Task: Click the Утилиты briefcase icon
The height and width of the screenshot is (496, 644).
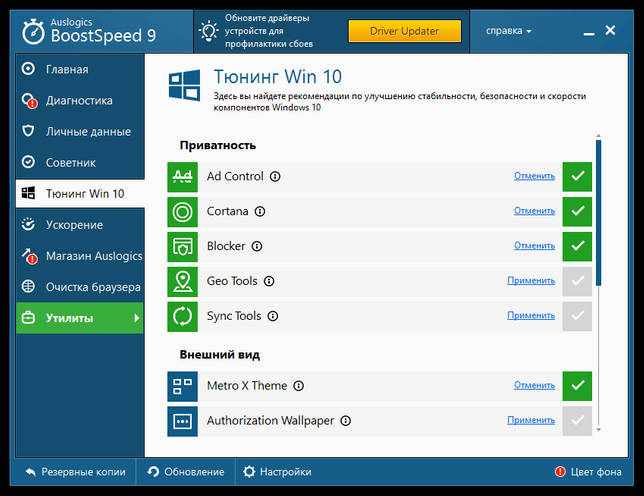Action: point(28,318)
